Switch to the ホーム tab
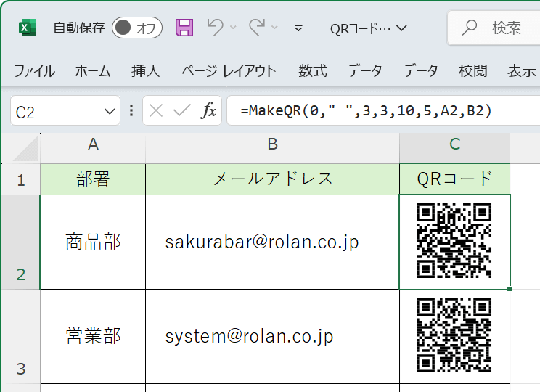This screenshot has width=540, height=392. click(93, 71)
